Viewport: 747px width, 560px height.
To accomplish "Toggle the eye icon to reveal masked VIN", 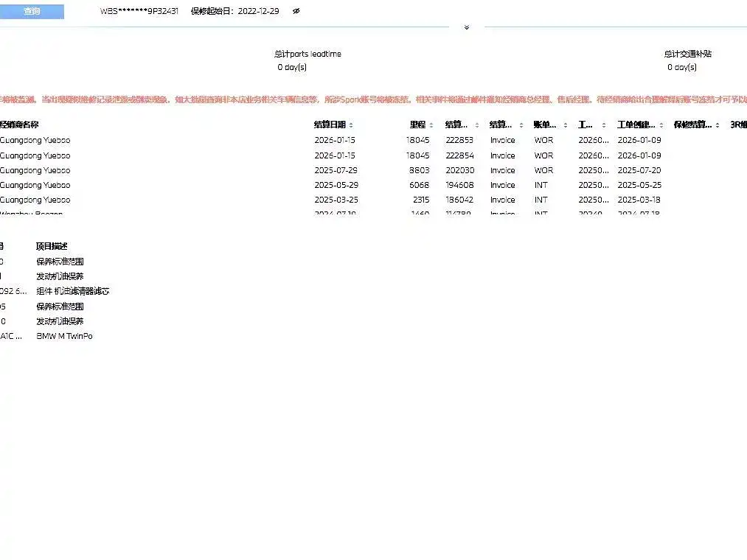I will click(x=296, y=12).
